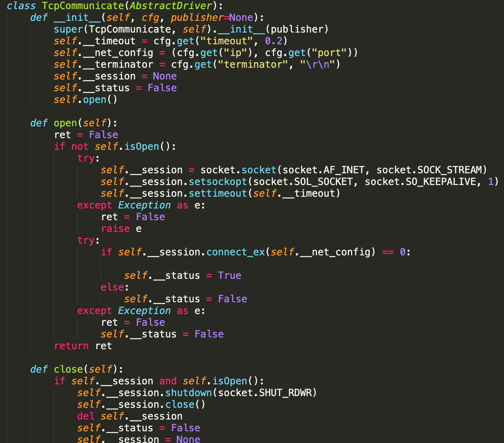Click the else keyword
The width and height of the screenshot is (504, 443).
click(112, 287)
